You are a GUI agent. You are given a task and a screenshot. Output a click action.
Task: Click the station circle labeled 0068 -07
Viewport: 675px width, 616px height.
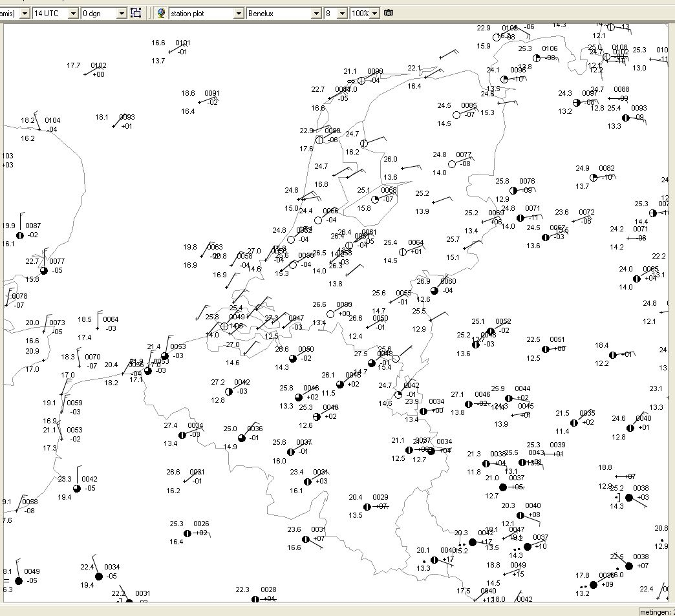tap(375, 200)
